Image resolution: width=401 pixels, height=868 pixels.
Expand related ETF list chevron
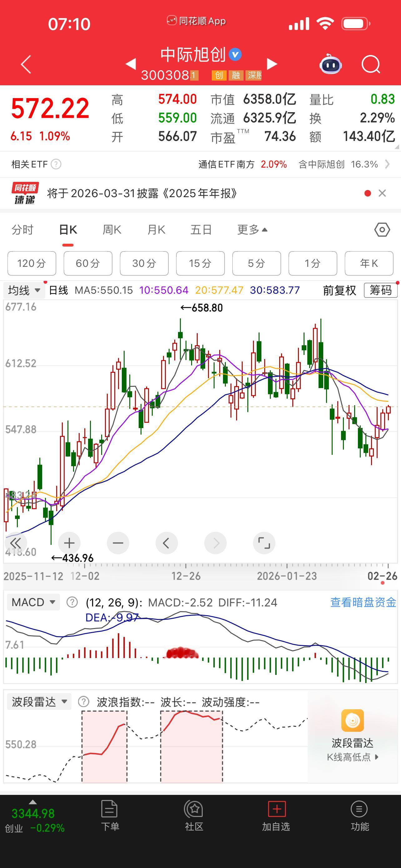388,164
